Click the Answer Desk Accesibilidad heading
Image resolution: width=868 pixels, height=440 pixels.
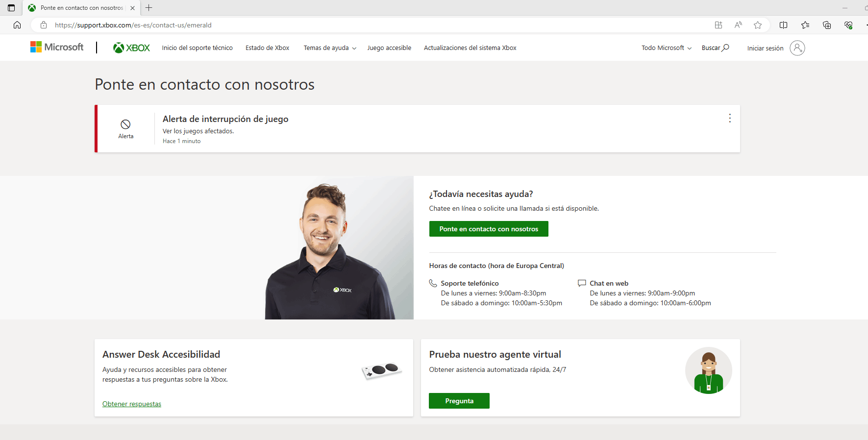click(161, 354)
